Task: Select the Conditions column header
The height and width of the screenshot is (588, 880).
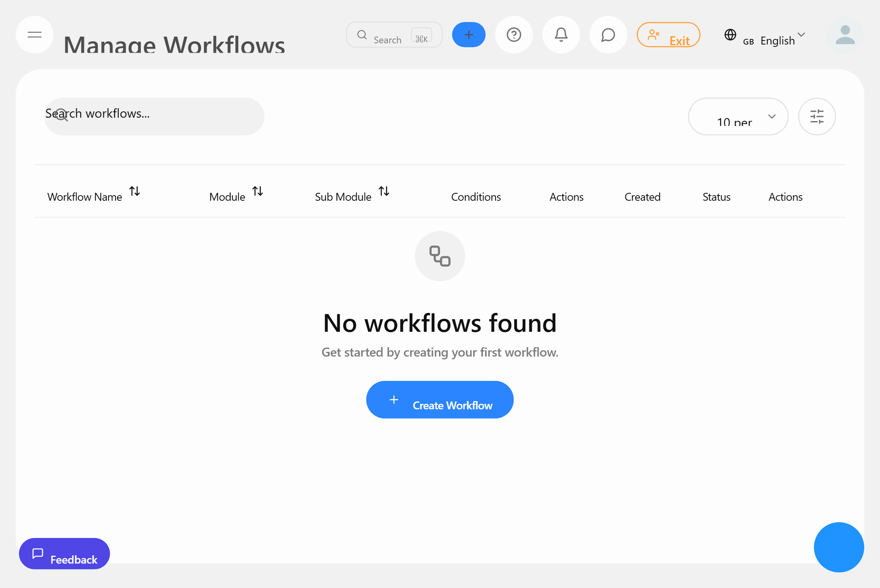Action: tap(476, 197)
